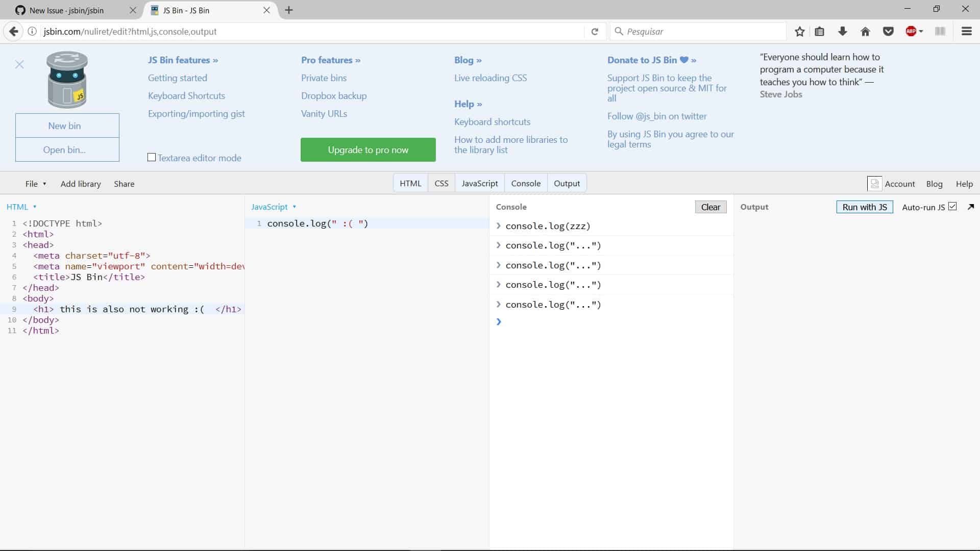Open the Firefox hamburger menu

click(x=967, y=32)
